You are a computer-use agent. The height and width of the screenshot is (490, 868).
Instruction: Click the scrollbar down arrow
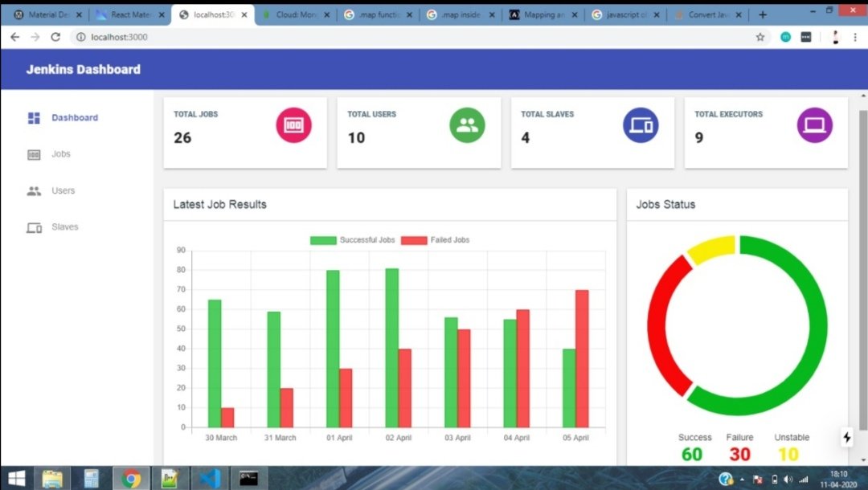[x=863, y=460]
